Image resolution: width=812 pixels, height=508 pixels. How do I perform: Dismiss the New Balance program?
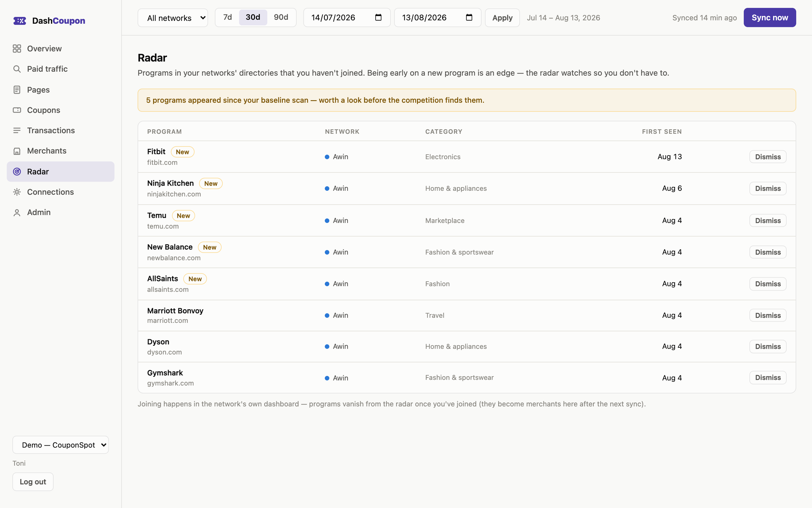click(768, 252)
